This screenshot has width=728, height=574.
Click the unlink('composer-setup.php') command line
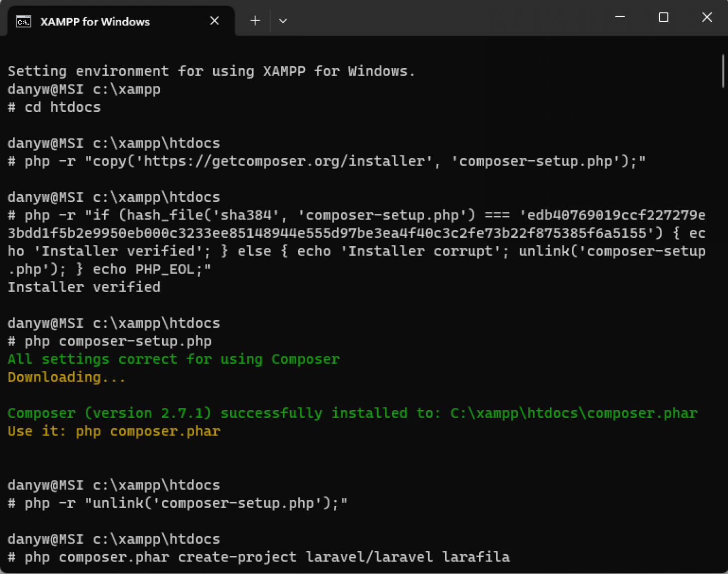(177, 503)
